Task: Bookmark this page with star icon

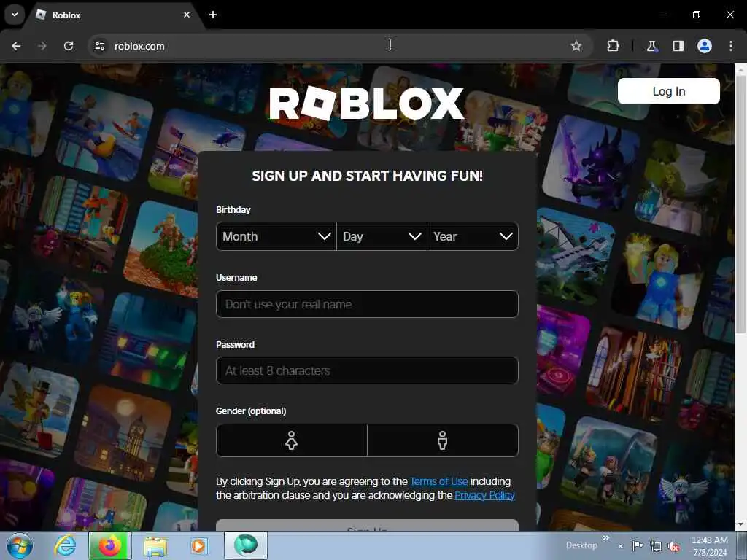Action: click(x=576, y=46)
